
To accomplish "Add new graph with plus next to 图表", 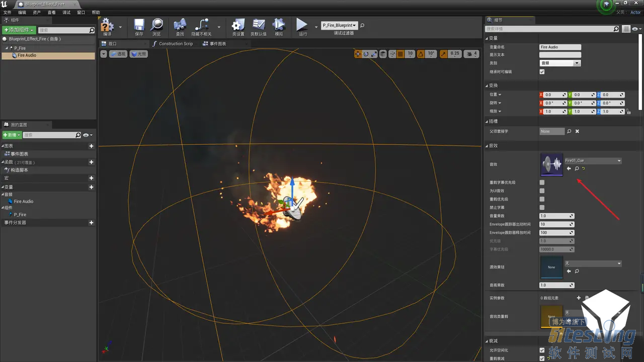I will click(91, 146).
